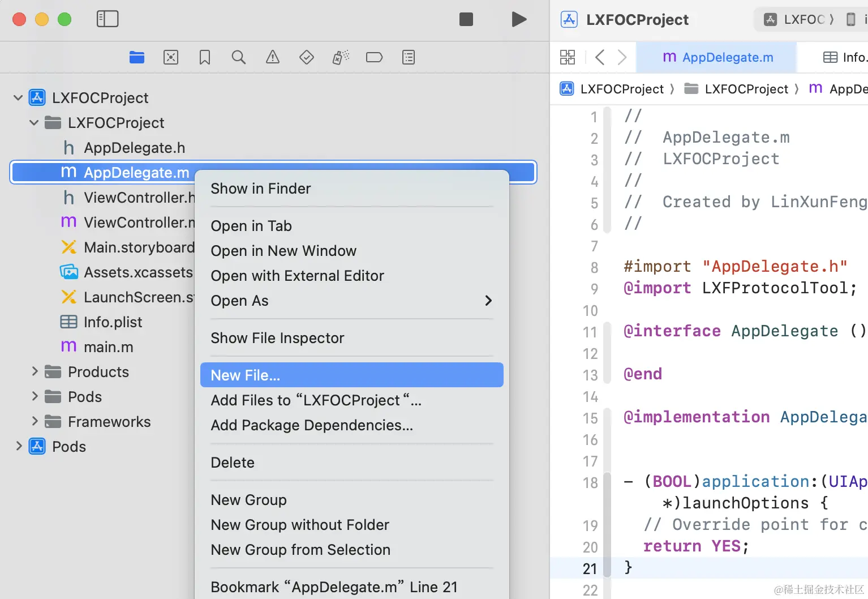This screenshot has width=868, height=599.
Task: Open the Project navigator folder icon
Action: 137,57
